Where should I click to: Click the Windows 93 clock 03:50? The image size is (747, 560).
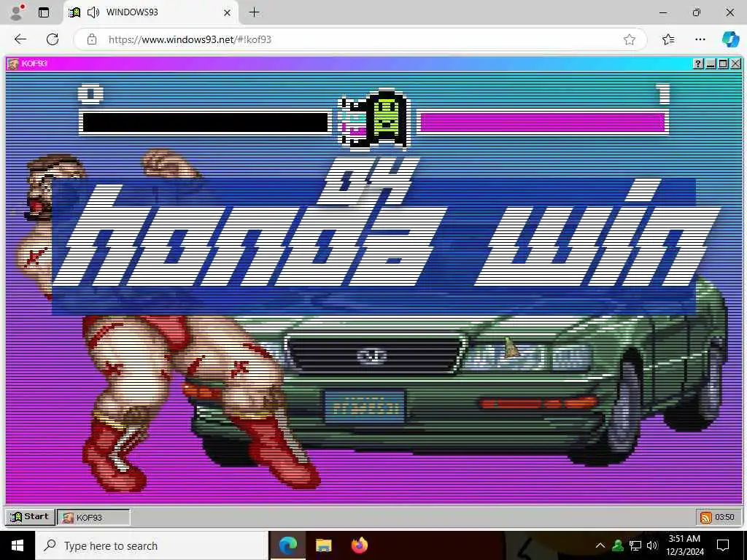[724, 517]
